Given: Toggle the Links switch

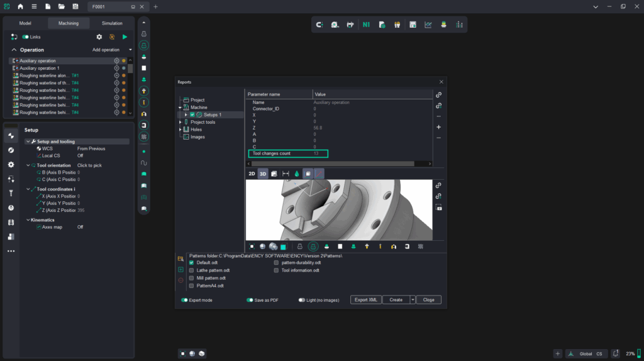Looking at the screenshot, I should pyautogui.click(x=25, y=37).
